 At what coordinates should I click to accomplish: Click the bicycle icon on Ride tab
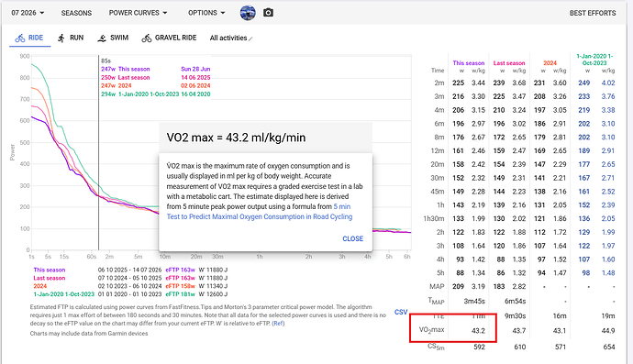20,38
